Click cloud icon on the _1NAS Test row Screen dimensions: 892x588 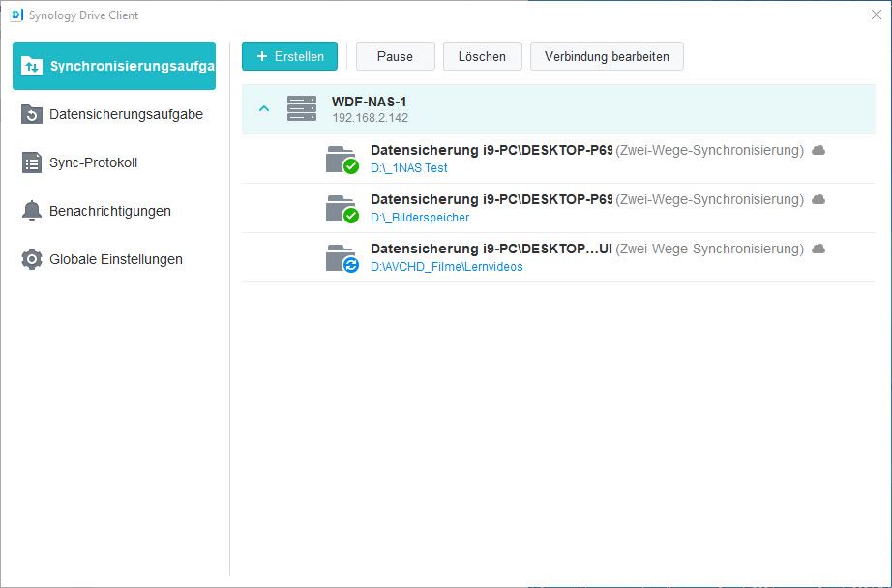point(818,150)
